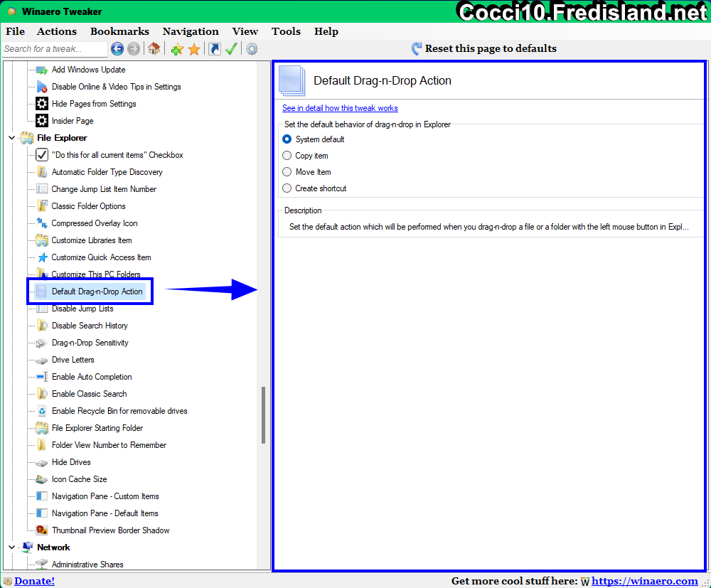The image size is (711, 588).
Task: Open the Navigation menu
Action: tap(191, 31)
